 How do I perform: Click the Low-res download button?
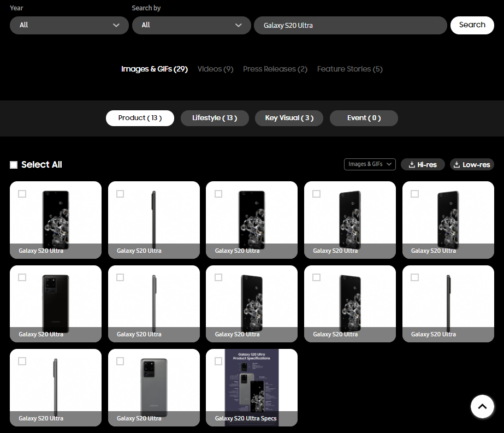(472, 164)
